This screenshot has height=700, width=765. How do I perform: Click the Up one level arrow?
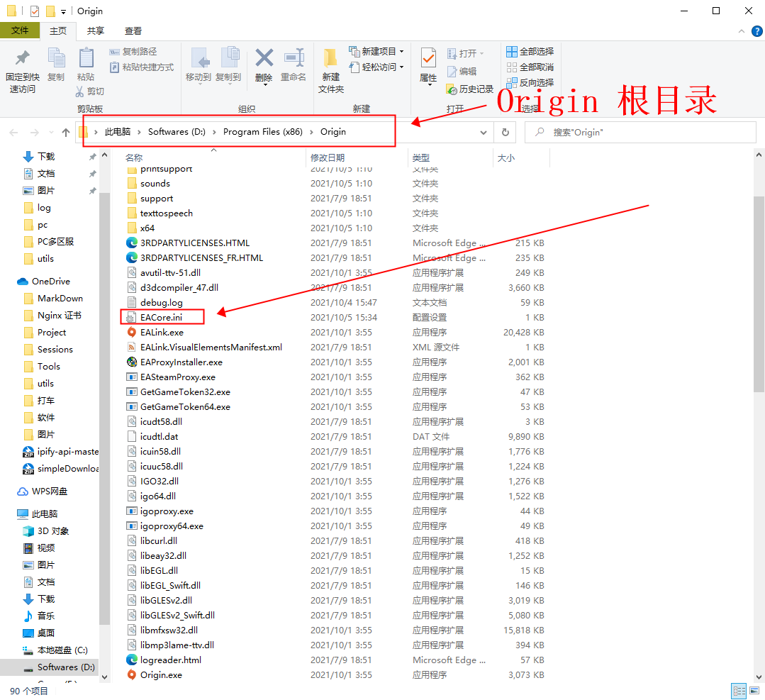66,133
